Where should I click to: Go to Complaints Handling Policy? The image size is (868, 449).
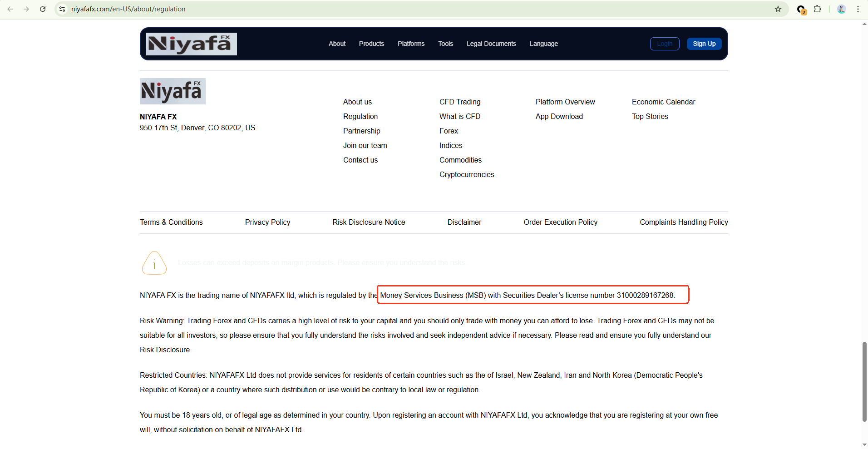pos(684,222)
